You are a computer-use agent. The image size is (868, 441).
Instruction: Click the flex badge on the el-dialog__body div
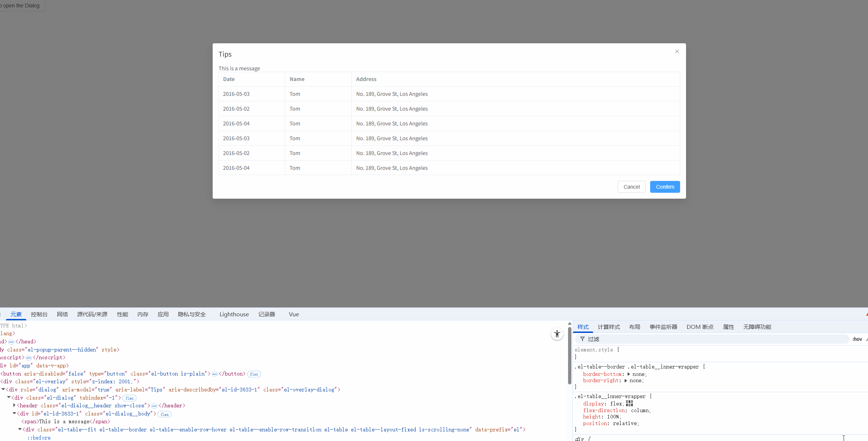[x=165, y=414]
